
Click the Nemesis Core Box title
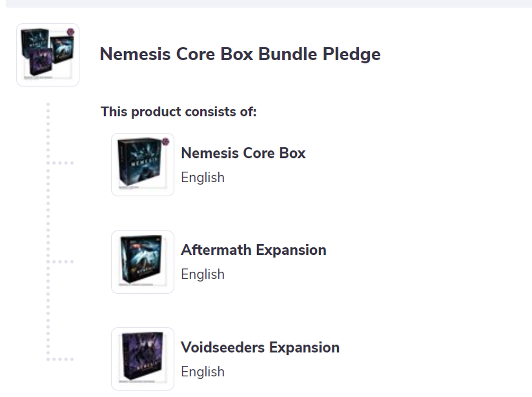[x=243, y=153]
